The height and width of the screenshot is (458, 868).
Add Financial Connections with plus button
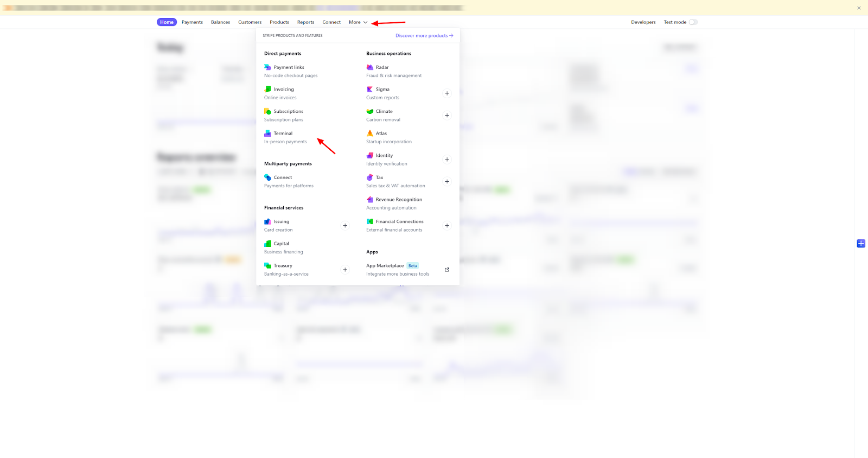coord(447,226)
